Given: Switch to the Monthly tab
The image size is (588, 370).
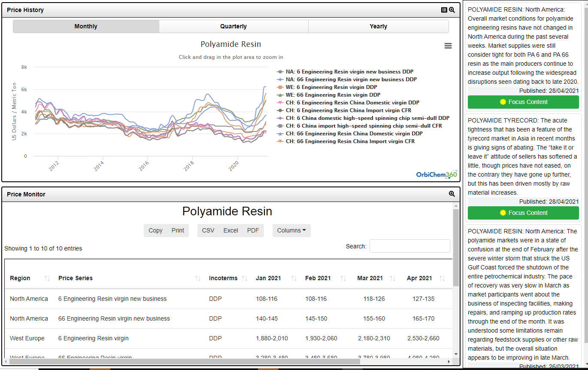Looking at the screenshot, I should (x=86, y=26).
